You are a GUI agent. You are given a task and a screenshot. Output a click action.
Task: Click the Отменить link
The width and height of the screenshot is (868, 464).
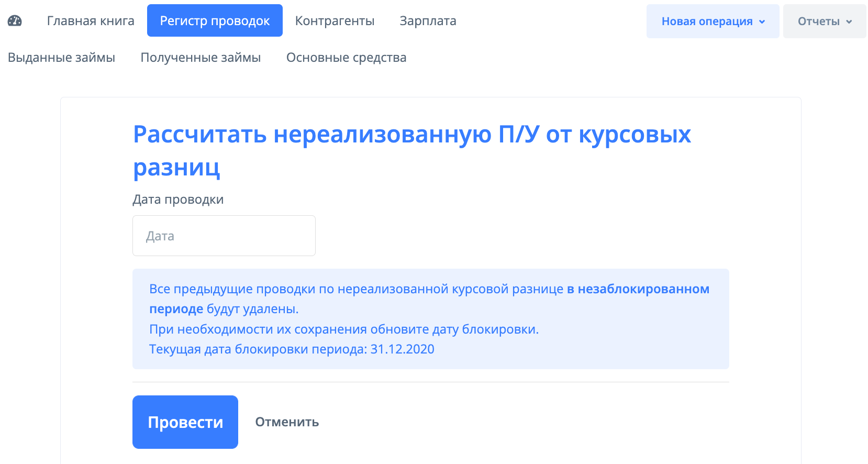pos(287,422)
